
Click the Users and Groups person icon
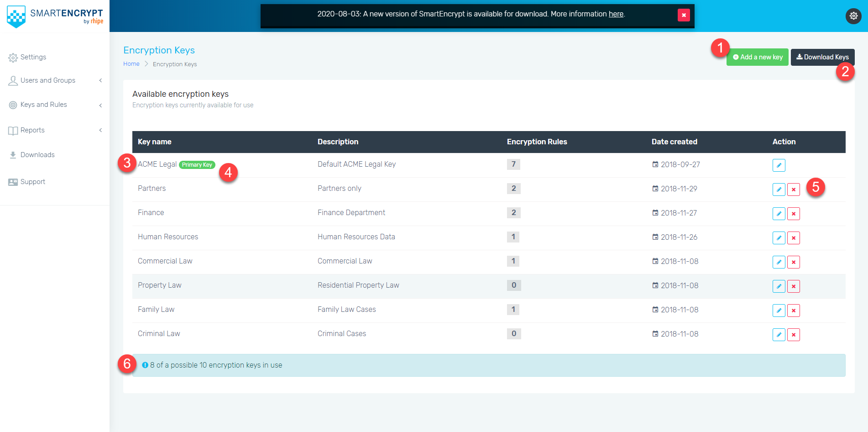pos(13,81)
